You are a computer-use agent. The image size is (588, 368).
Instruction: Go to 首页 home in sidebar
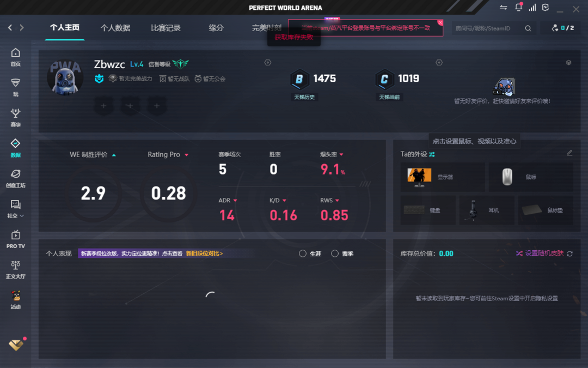(x=15, y=57)
